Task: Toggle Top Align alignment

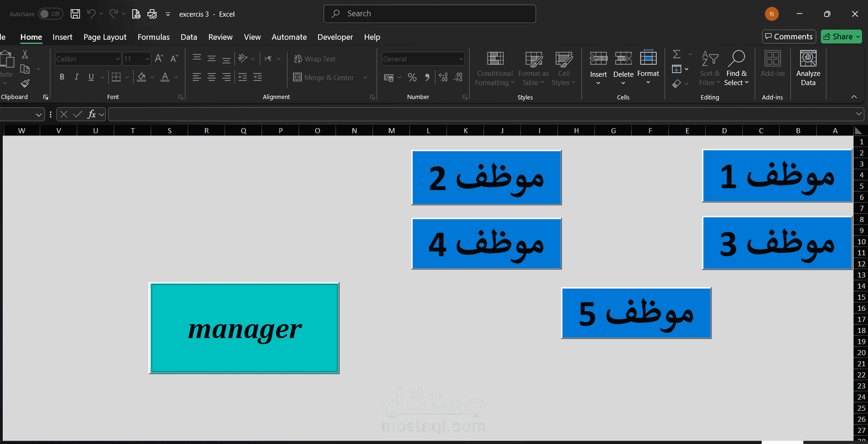Action: pos(197,58)
